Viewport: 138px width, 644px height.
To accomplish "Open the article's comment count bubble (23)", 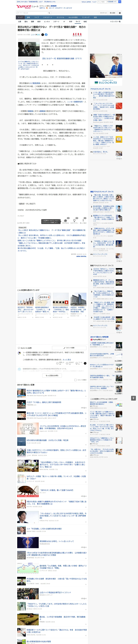I will pos(33,35).
